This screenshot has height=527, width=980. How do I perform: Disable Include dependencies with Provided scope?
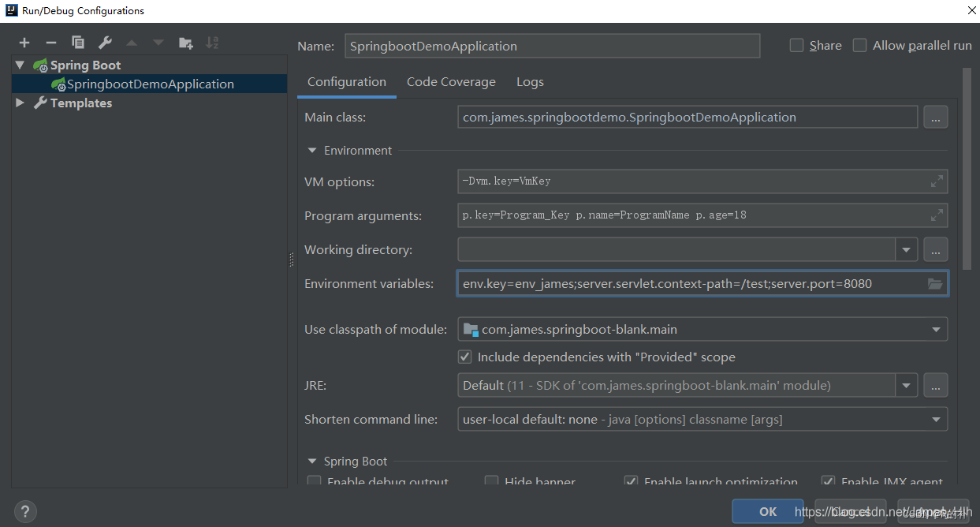coord(464,357)
